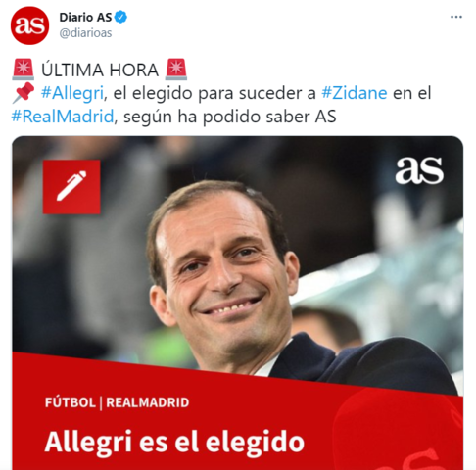The height and width of the screenshot is (470, 476).
Task: Click the red pen icon on image
Action: [71, 187]
